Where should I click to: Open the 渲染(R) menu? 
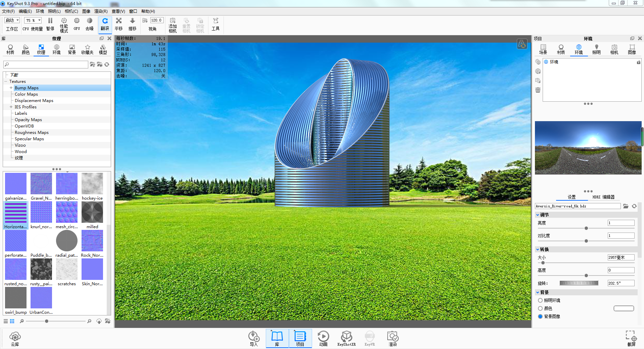pyautogui.click(x=101, y=11)
